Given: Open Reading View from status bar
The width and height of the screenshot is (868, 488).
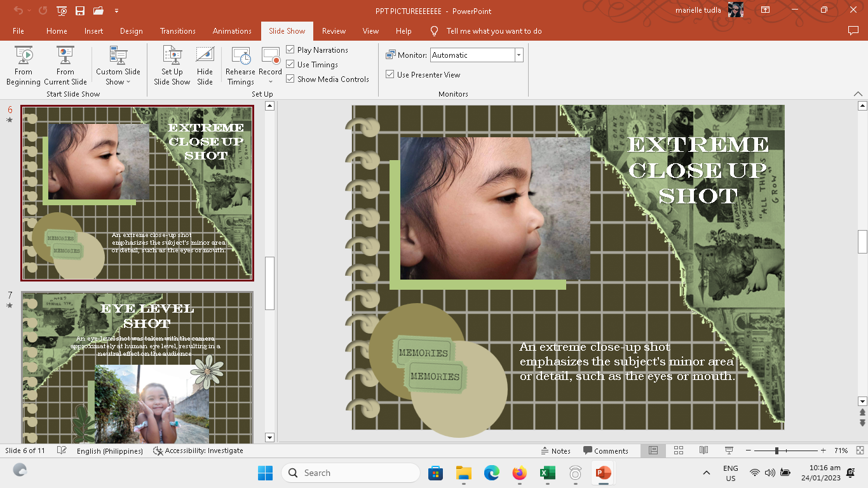Looking at the screenshot, I should point(703,451).
